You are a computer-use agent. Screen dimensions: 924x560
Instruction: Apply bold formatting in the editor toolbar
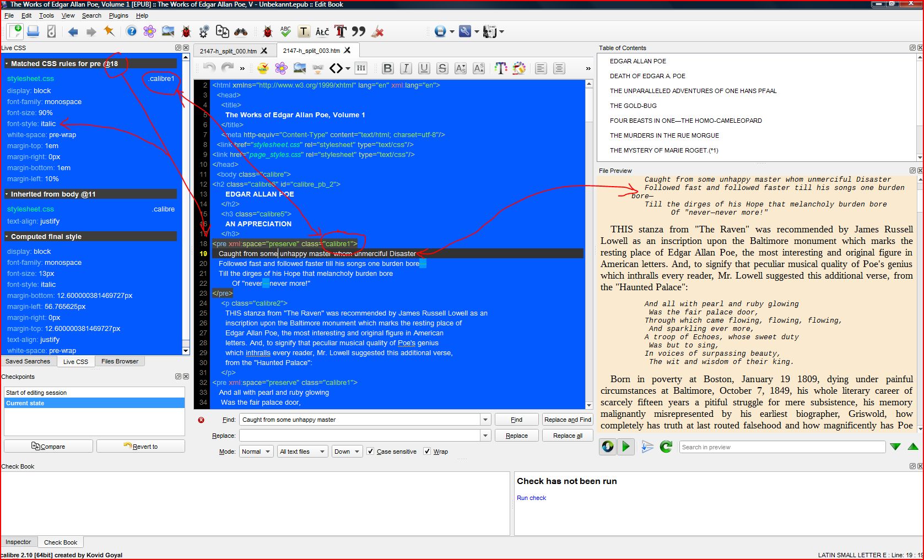(x=388, y=68)
